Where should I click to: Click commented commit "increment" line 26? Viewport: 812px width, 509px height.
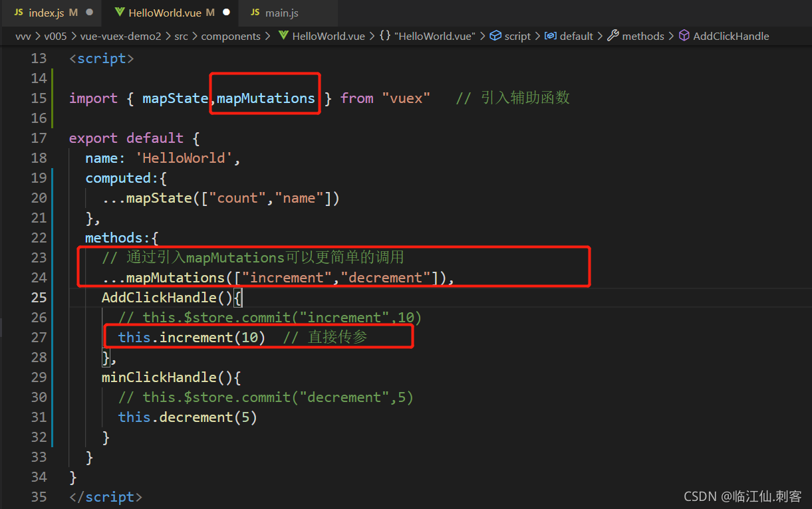click(270, 318)
